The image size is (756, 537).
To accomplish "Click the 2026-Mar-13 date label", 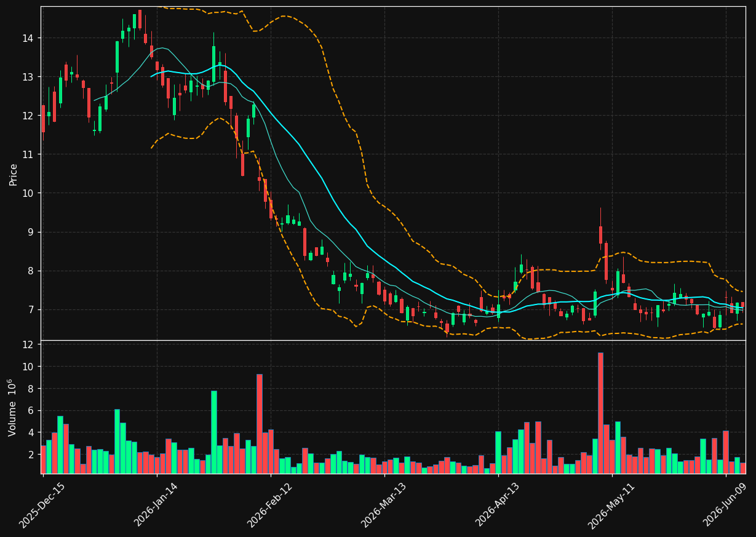I will (x=383, y=506).
